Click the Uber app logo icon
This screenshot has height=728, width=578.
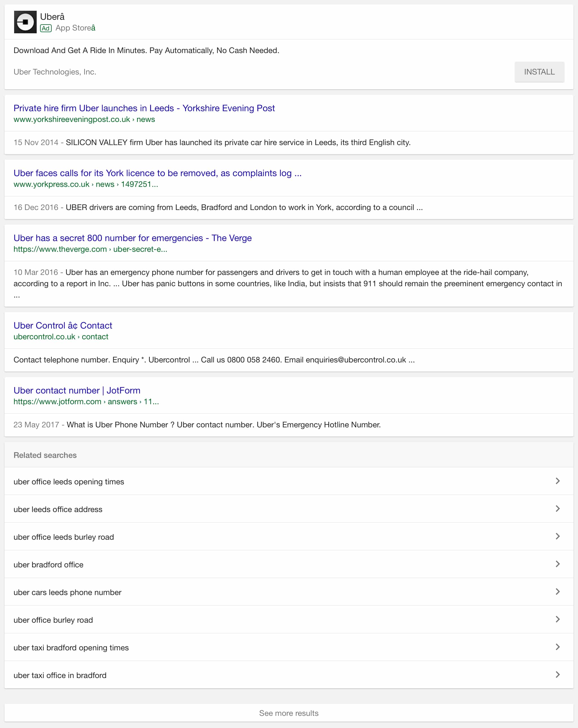tap(25, 22)
